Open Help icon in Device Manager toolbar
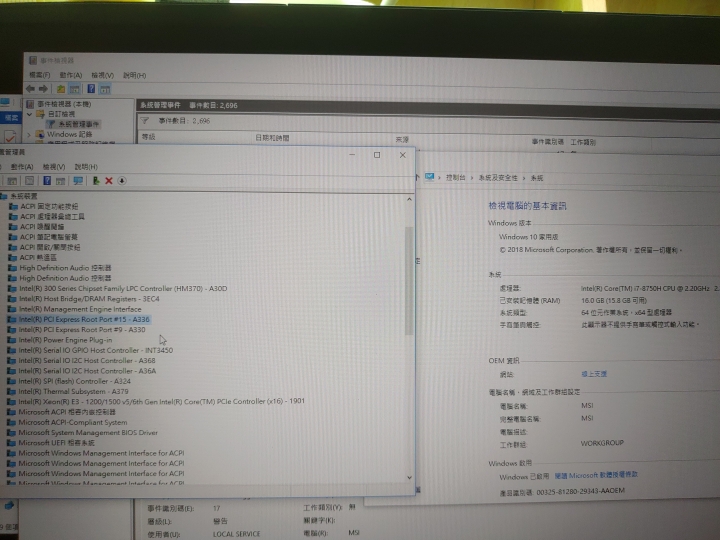Viewport: 720px width, 540px height. coord(47,180)
